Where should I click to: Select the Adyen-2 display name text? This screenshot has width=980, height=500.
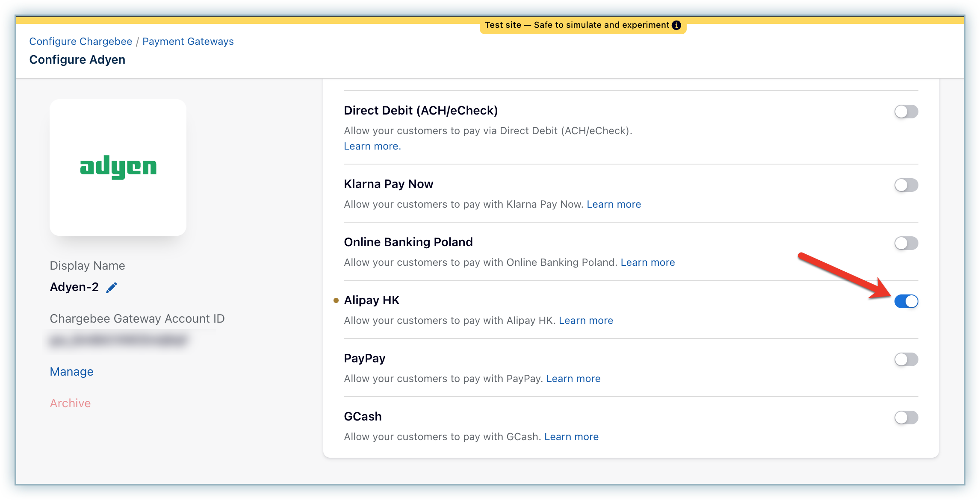tap(74, 287)
